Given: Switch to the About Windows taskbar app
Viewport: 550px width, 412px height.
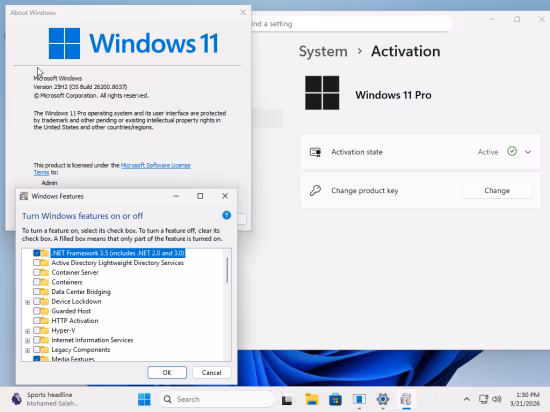Looking at the screenshot, I should point(359,399).
